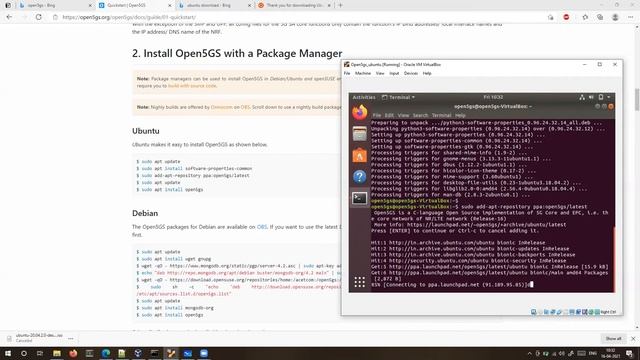
Task: Open VirtualBox View menu
Action: click(380, 73)
